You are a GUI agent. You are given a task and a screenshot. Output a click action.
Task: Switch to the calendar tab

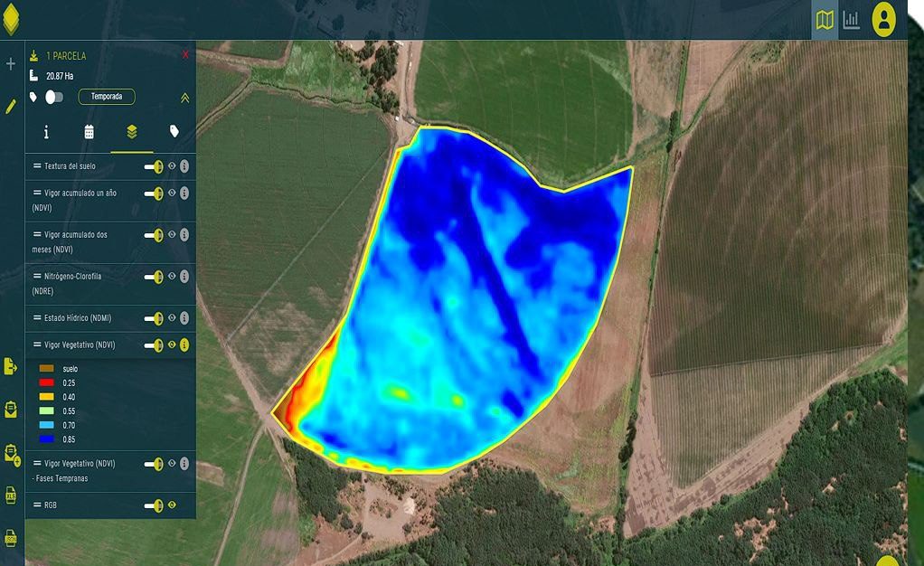click(89, 132)
